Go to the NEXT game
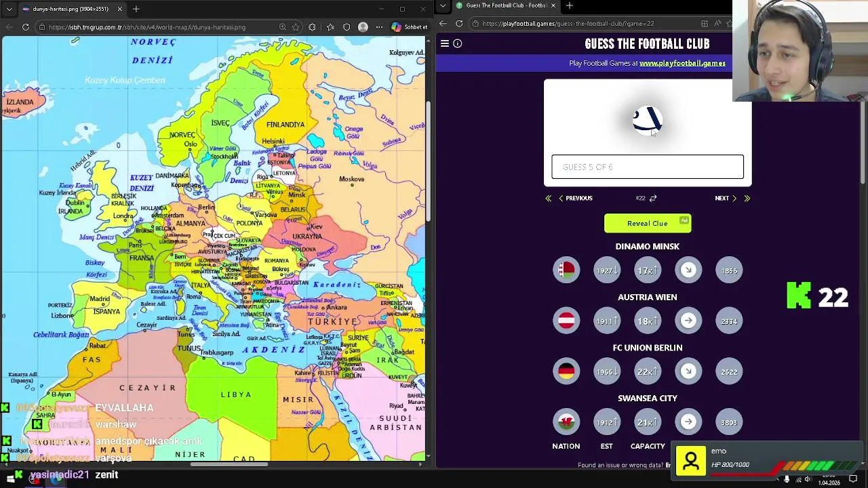The width and height of the screenshot is (868, 488). [x=726, y=198]
